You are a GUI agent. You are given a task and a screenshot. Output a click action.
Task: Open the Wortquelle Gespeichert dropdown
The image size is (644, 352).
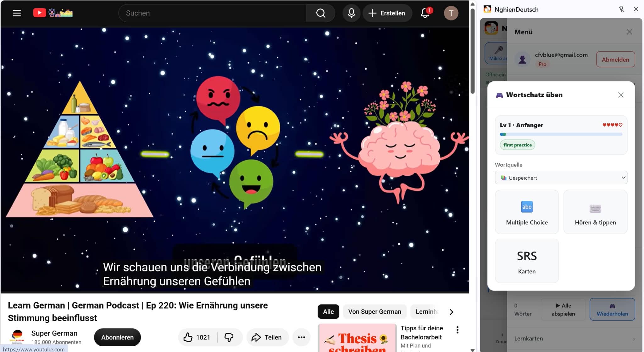561,178
